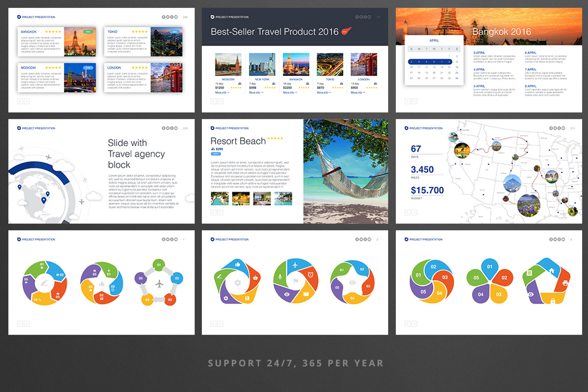The width and height of the screenshot is (588, 392).
Task: Click the gear icon on the purple pentagon segment
Action: click(226, 298)
